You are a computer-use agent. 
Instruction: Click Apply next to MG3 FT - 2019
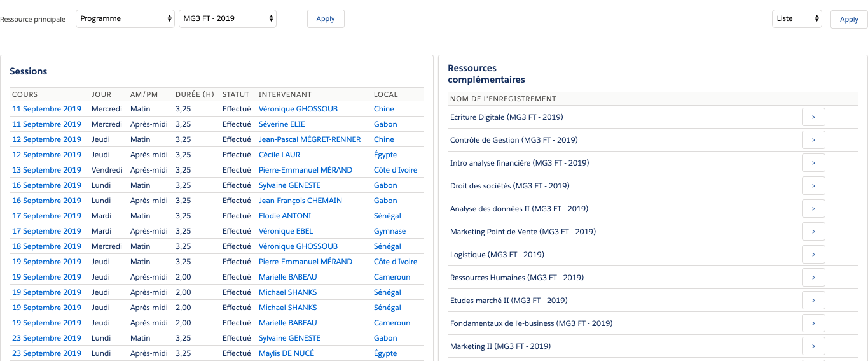[x=325, y=19]
